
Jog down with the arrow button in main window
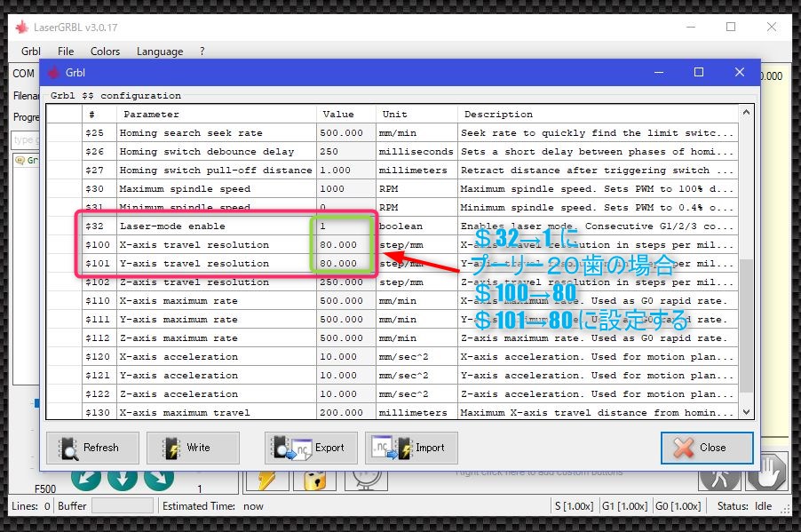123,480
